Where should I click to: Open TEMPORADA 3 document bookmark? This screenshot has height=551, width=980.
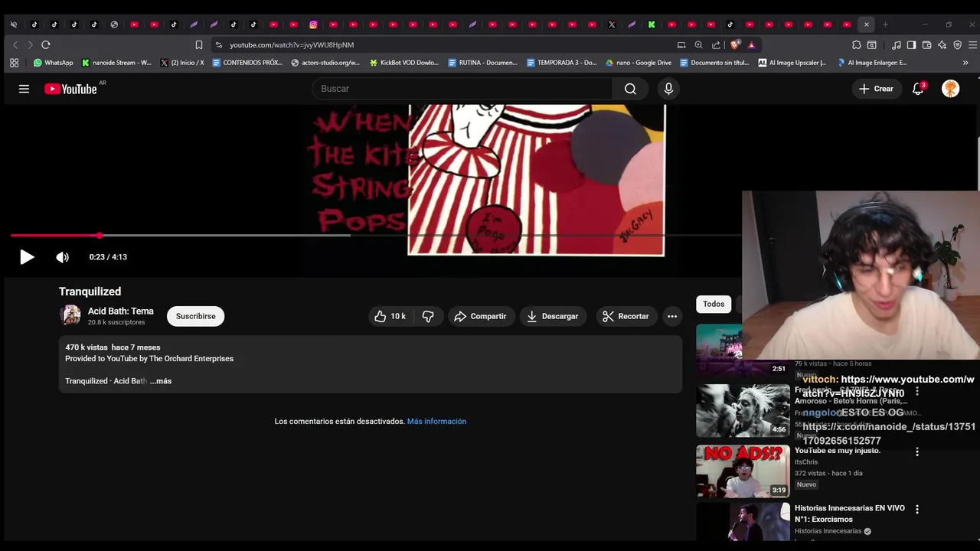(x=561, y=63)
